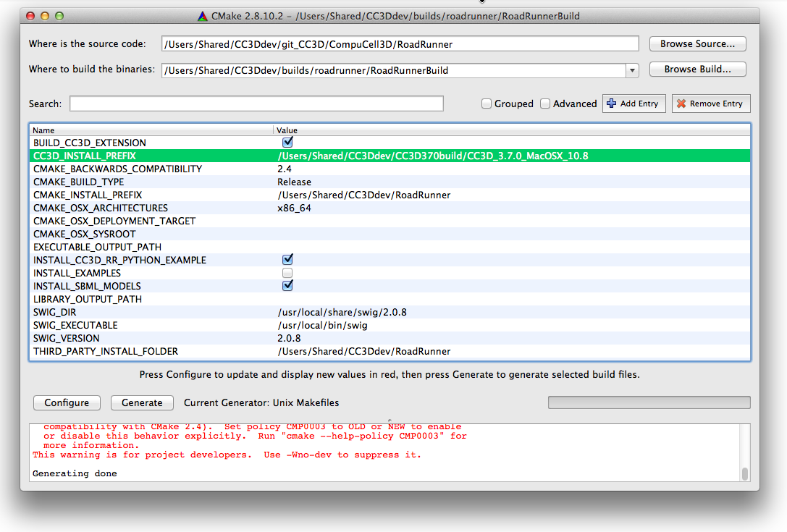Uncheck BUILD_CC3D_EXTENSION option
Viewport: 787px width, 532px height.
(x=287, y=142)
